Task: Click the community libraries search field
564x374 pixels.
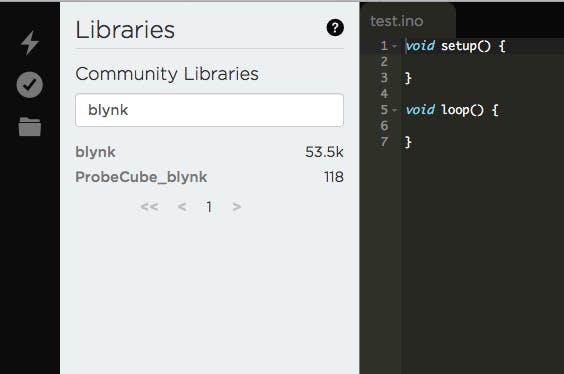Action: 209,110
